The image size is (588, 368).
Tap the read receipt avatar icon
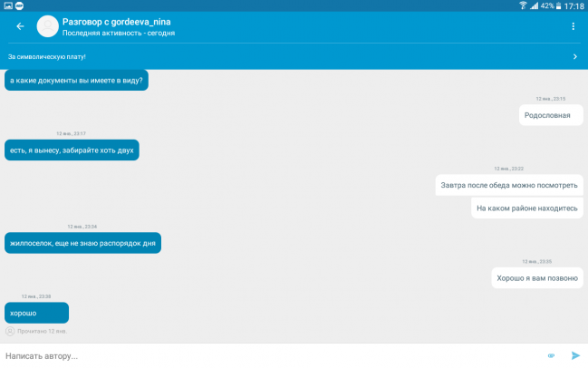tap(10, 331)
